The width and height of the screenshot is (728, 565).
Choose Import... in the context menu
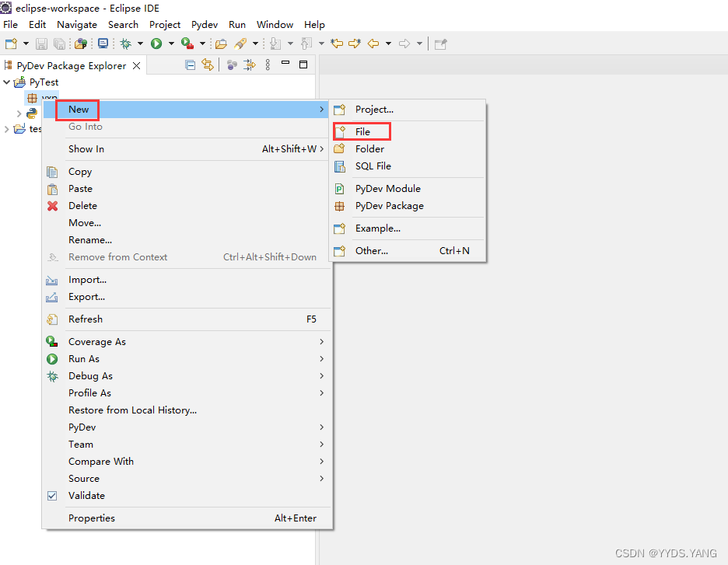click(x=186, y=280)
